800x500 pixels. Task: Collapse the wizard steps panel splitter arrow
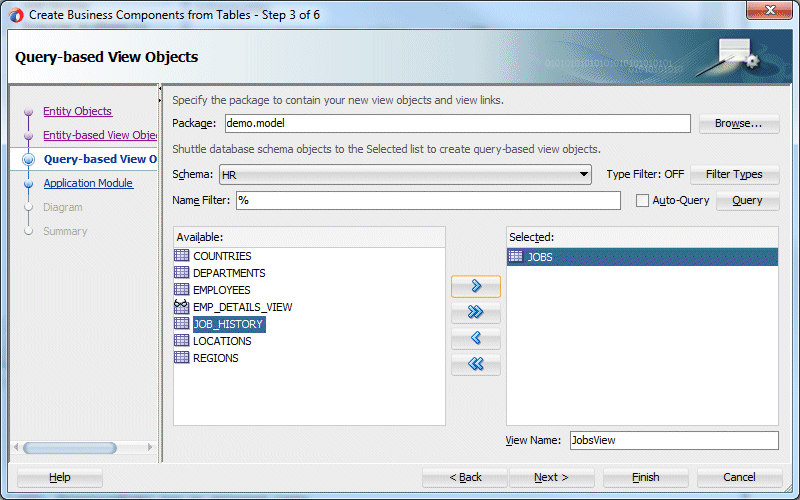pyautogui.click(x=160, y=88)
